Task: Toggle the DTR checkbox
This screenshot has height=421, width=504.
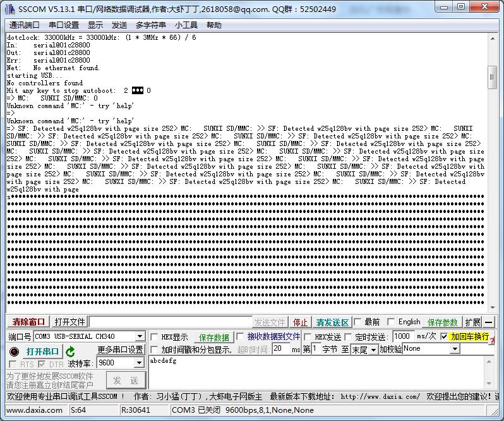Action: coord(42,364)
